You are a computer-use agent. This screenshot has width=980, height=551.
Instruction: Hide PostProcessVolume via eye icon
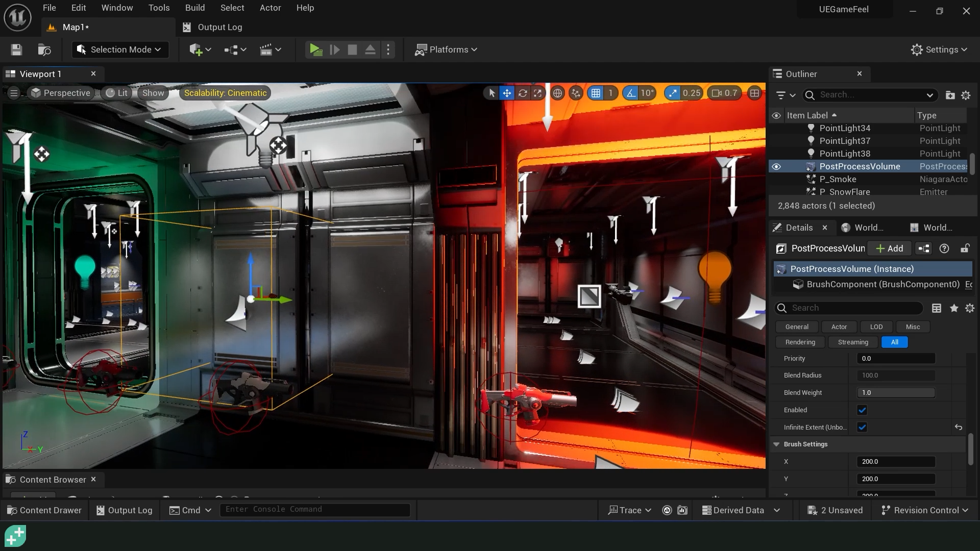click(x=776, y=166)
